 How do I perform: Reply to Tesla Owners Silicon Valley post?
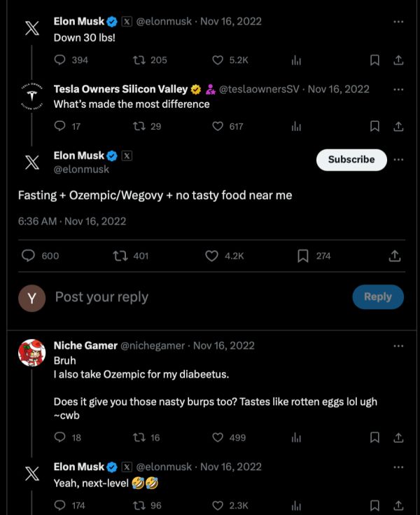coord(59,126)
